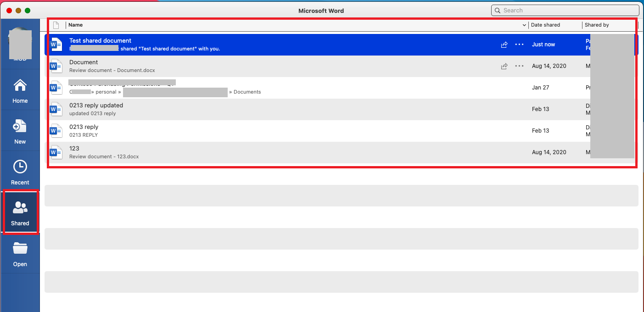Show Recent documents in the sidebar
Viewport: 644px width, 312px height.
[x=20, y=173]
